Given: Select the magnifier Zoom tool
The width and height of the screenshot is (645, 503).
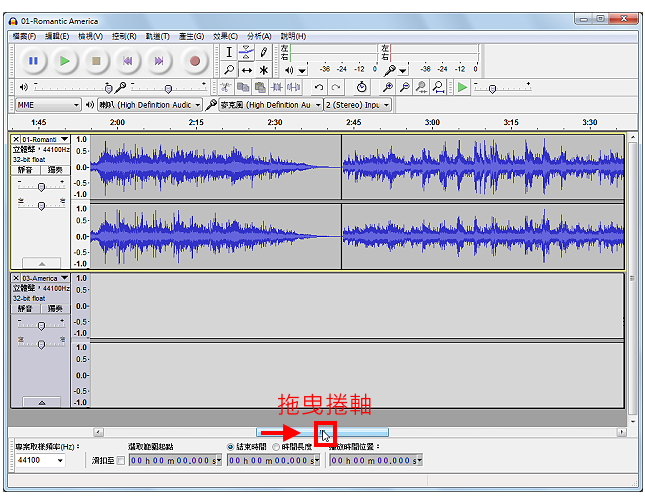Looking at the screenshot, I should (x=229, y=70).
